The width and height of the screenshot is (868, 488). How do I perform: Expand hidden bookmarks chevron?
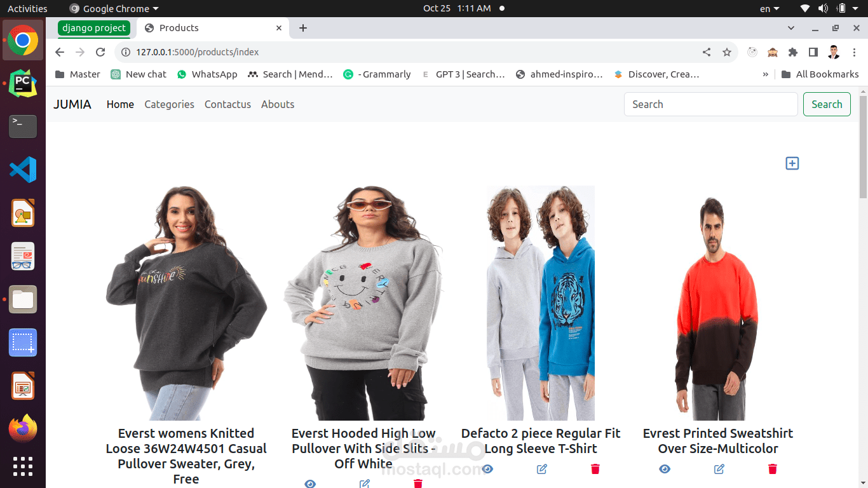766,74
